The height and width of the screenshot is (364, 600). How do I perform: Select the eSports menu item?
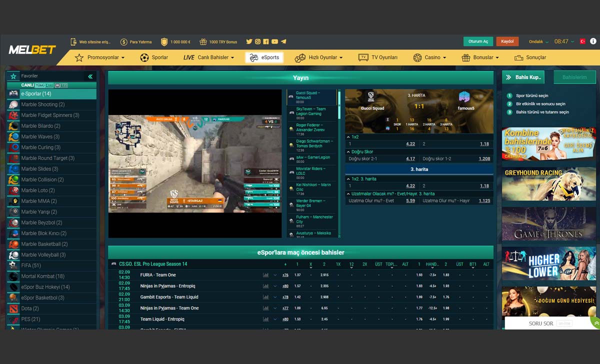pyautogui.click(x=264, y=57)
